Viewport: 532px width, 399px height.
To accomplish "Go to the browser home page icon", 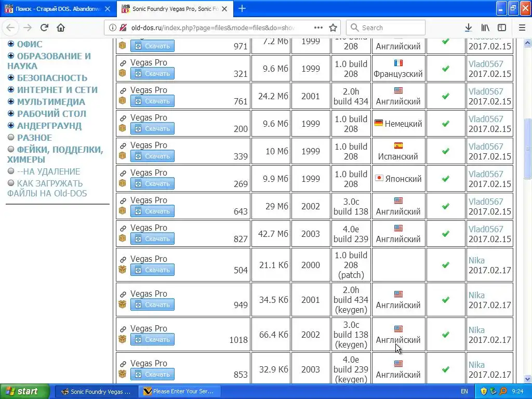I will (x=61, y=28).
